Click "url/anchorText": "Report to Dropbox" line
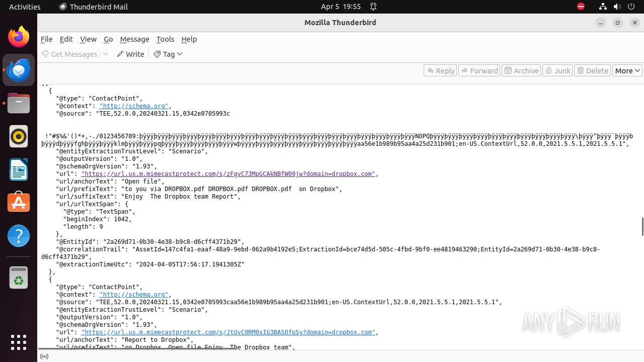 click(125, 340)
